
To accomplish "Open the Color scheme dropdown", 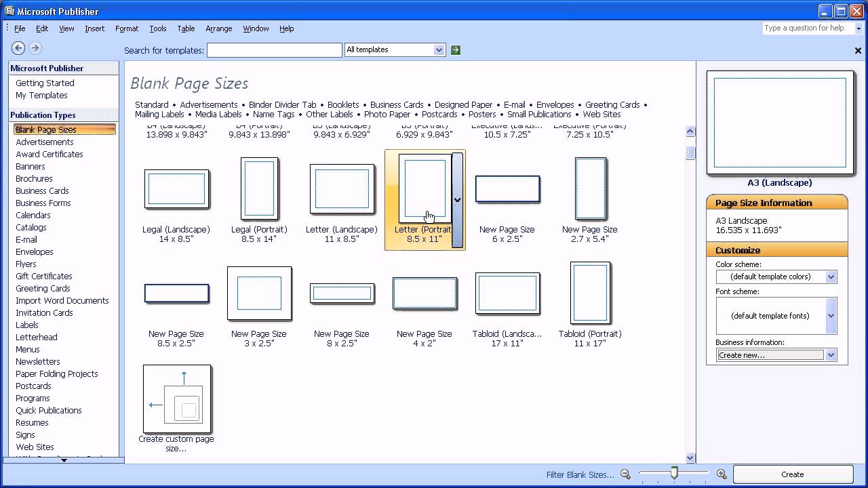I will pyautogui.click(x=831, y=277).
